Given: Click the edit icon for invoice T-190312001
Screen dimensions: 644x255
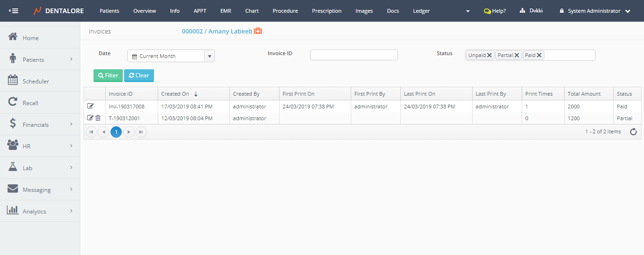Looking at the screenshot, I should click(x=90, y=118).
